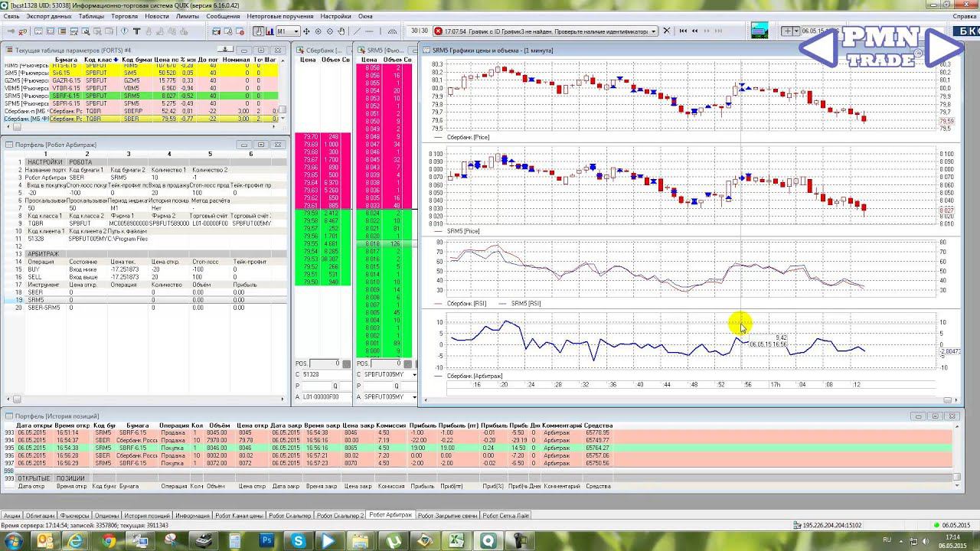
Task: Click the candlestick chart type icon
Action: click(x=259, y=31)
